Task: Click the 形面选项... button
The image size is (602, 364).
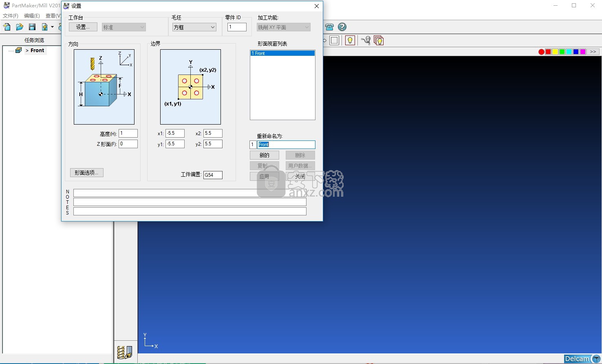Action: pyautogui.click(x=87, y=173)
